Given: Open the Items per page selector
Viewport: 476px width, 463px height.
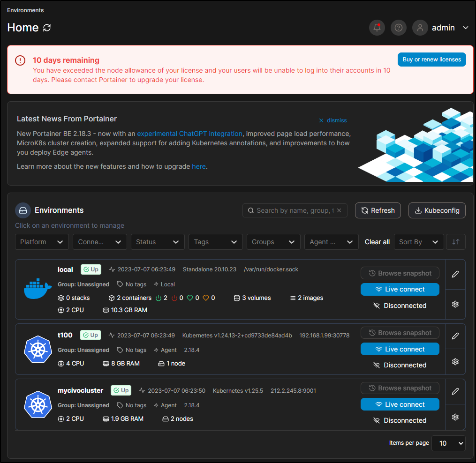Looking at the screenshot, I should 448,443.
